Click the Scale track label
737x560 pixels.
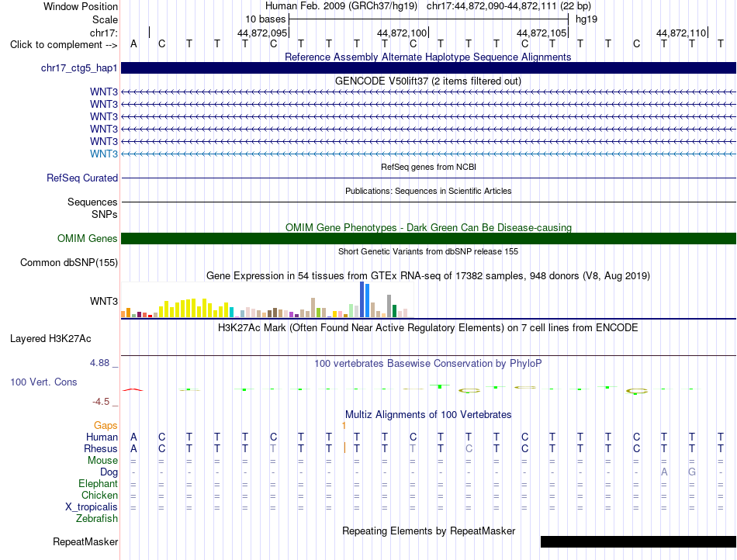pos(106,19)
